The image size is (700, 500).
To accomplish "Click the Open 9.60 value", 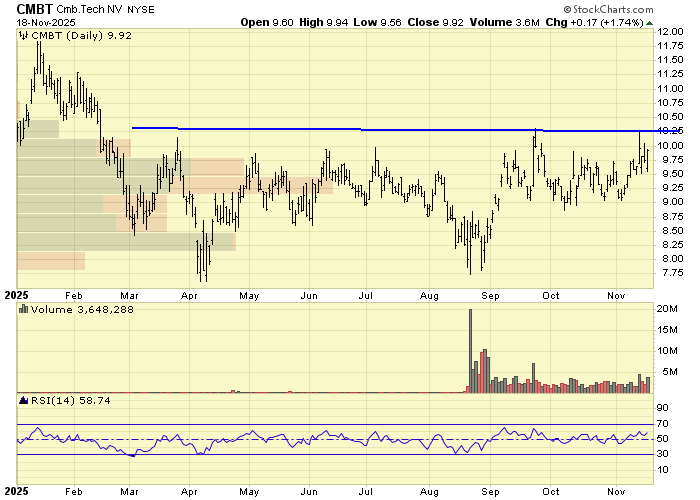I will [x=267, y=22].
